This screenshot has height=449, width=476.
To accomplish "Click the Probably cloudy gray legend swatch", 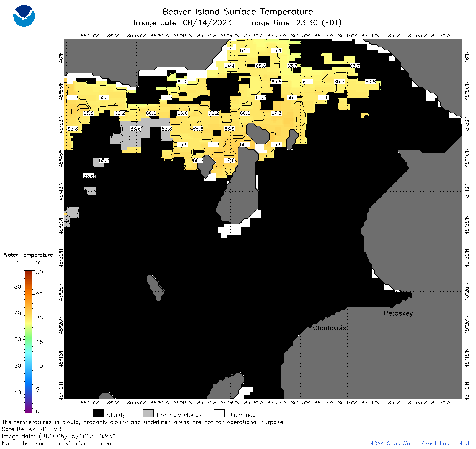I will click(148, 413).
